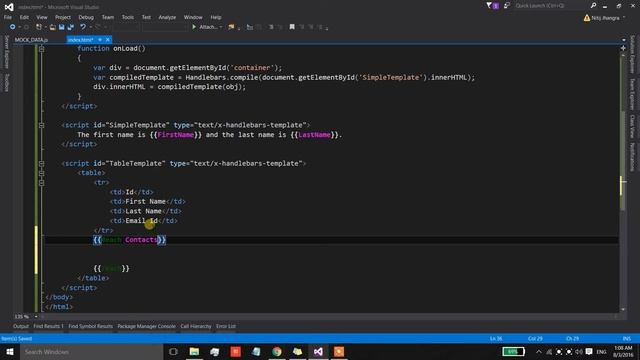Click the green Attach start icon
640x360 pixels.
pyautogui.click(x=194, y=27)
